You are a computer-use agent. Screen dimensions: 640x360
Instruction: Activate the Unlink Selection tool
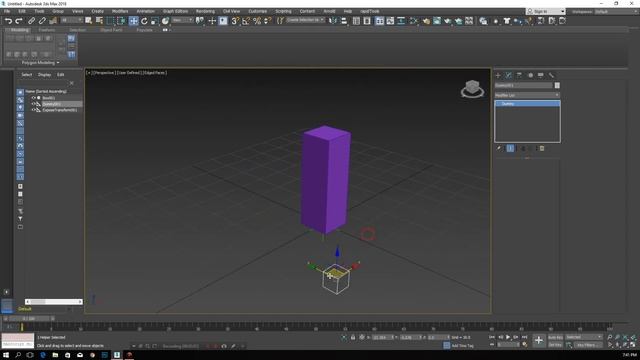tap(42, 21)
